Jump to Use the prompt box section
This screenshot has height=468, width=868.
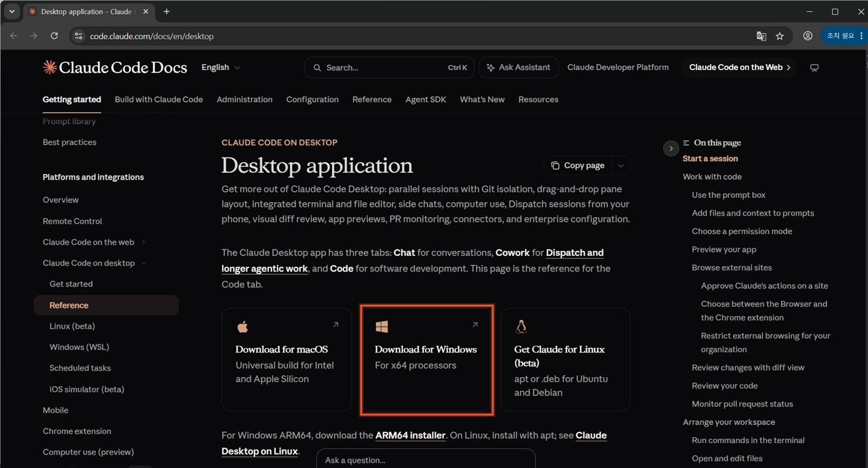729,195
